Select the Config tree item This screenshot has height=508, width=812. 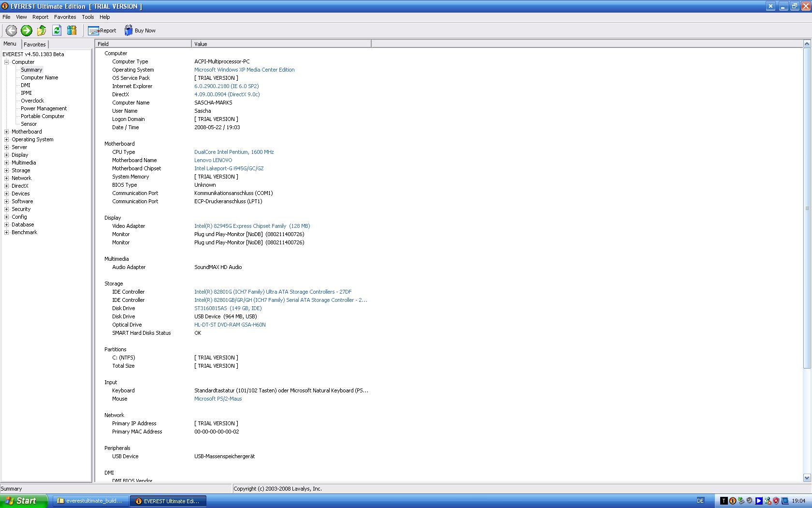(19, 217)
